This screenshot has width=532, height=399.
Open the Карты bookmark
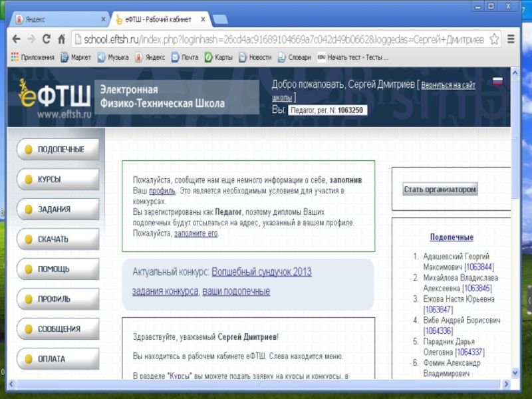point(219,57)
